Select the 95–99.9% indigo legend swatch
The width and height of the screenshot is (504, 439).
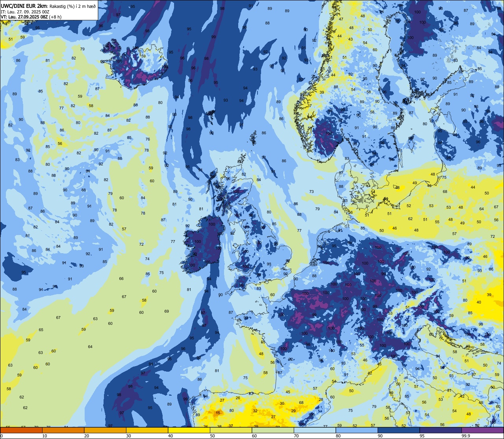[441, 430]
